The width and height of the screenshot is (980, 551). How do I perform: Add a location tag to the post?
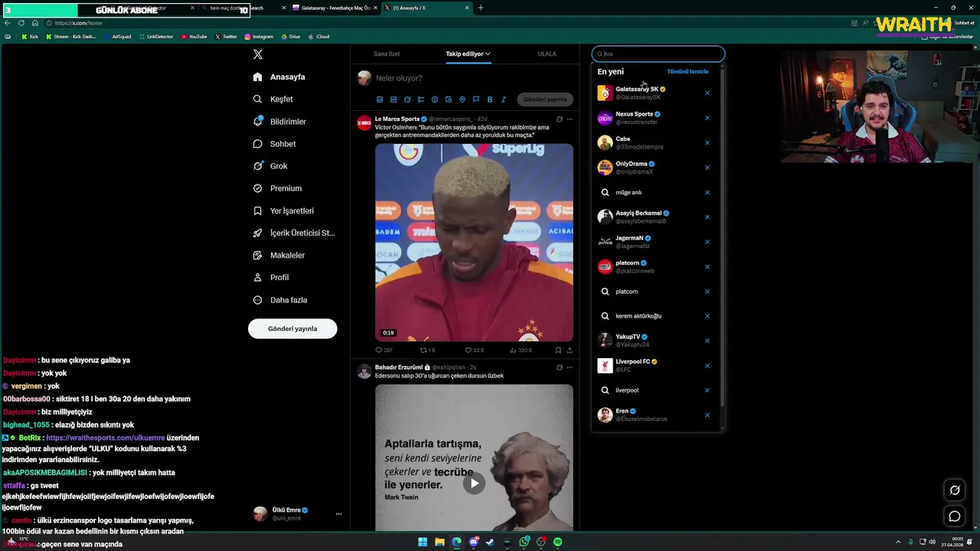click(x=462, y=99)
